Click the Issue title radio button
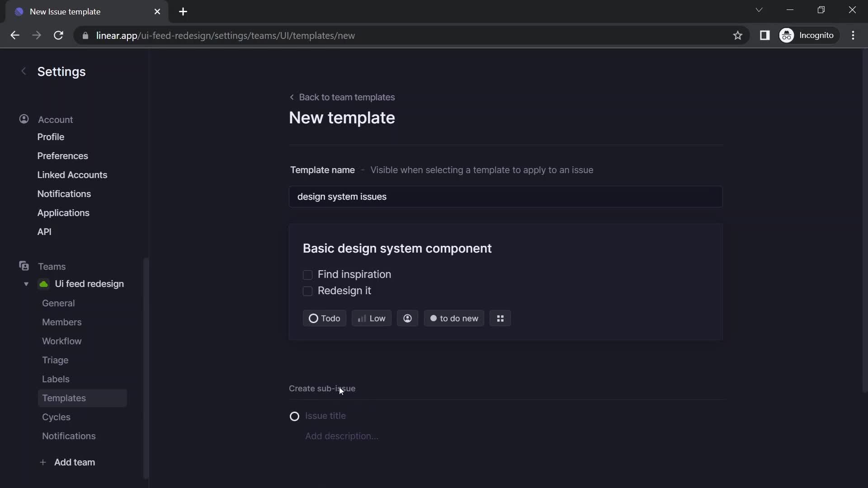This screenshot has width=868, height=488. (294, 415)
